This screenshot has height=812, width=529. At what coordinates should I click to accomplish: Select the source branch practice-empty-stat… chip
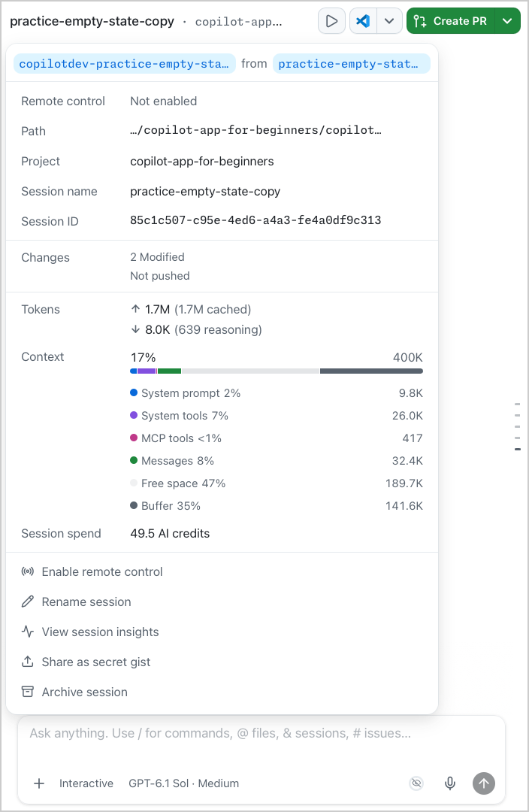click(351, 64)
